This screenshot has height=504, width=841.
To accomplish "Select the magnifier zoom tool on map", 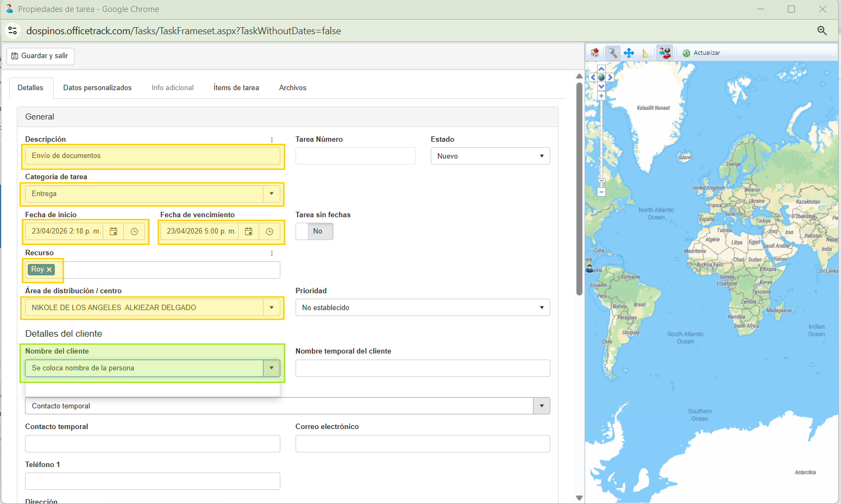I will pyautogui.click(x=612, y=53).
